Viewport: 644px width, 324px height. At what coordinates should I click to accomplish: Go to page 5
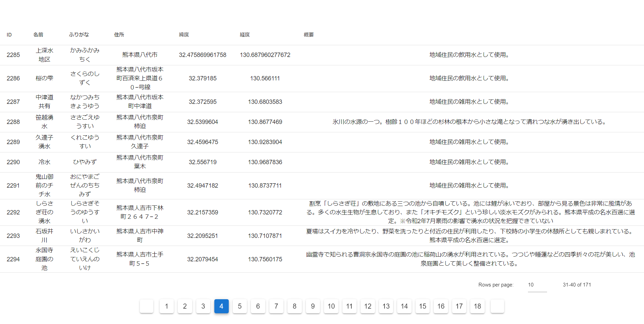(239, 306)
